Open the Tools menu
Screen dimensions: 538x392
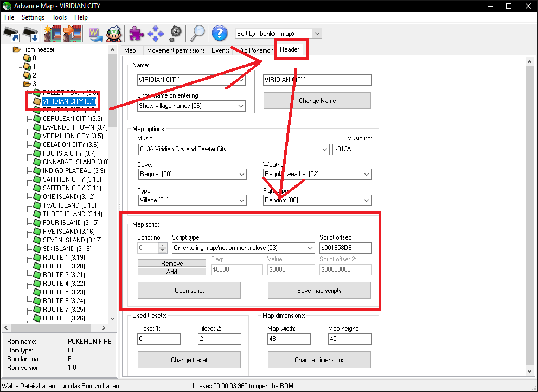point(59,17)
